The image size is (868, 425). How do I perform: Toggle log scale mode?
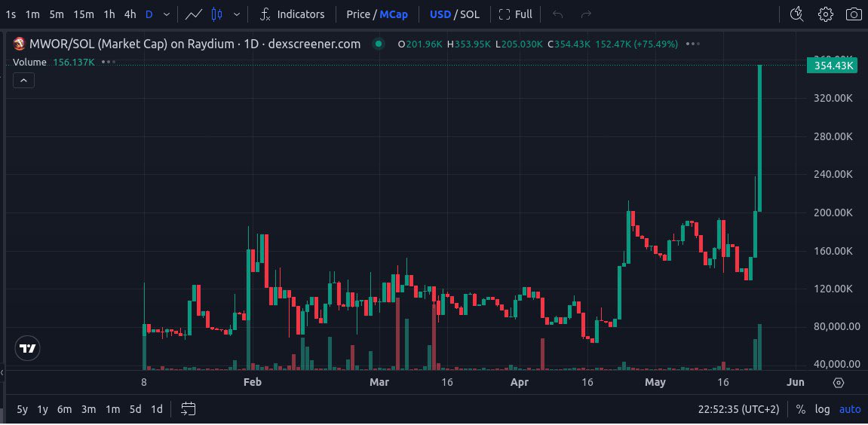click(822, 409)
